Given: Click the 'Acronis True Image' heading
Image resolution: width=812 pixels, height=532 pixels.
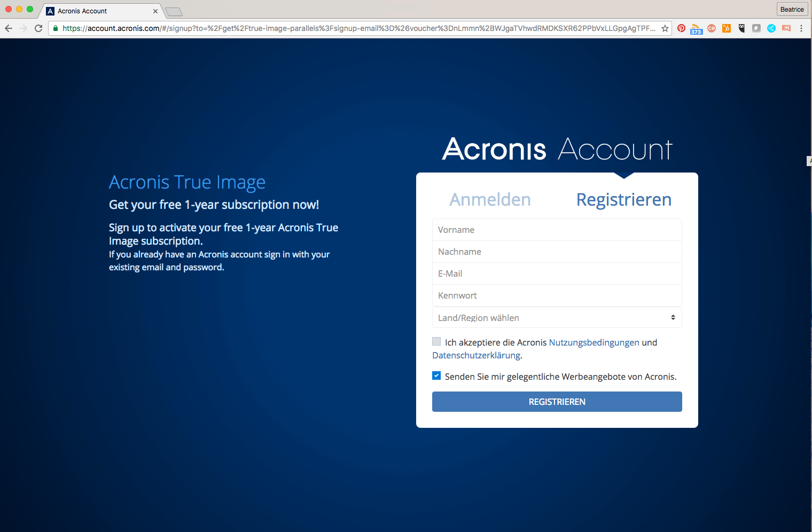Looking at the screenshot, I should click(x=187, y=182).
